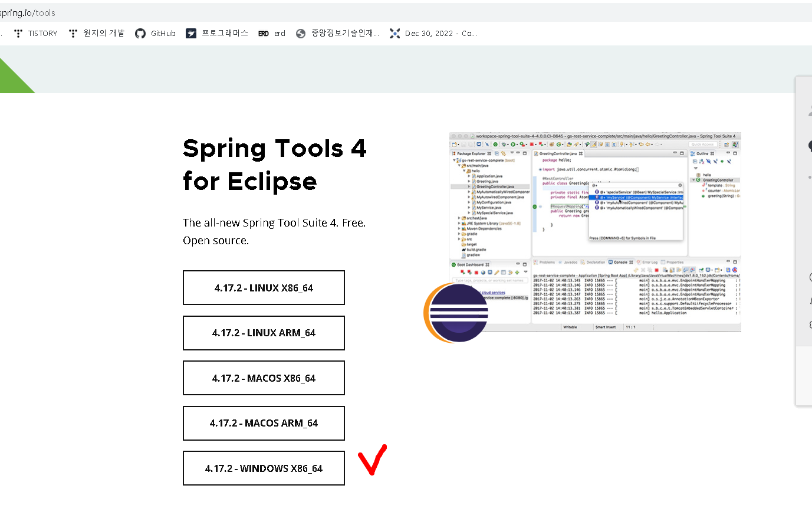Click the 원지의 개발 bookmark icon
The width and height of the screenshot is (812, 528).
tap(73, 34)
